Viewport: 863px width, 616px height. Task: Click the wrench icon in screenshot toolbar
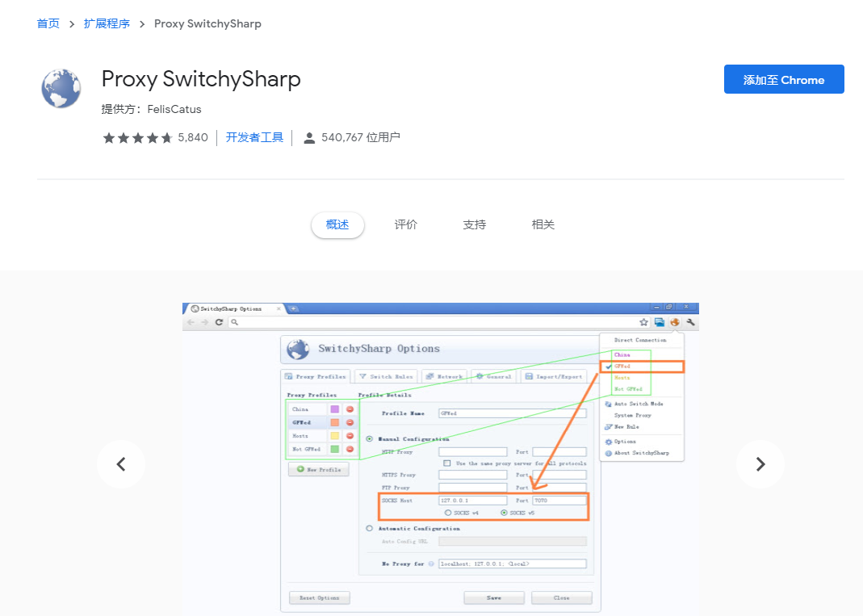click(690, 322)
